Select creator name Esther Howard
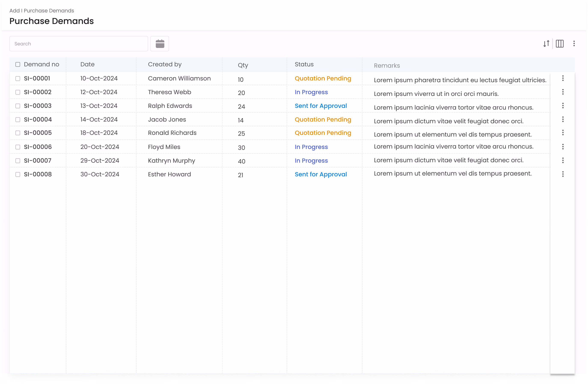Viewport: 588px width, 384px height. point(169,174)
